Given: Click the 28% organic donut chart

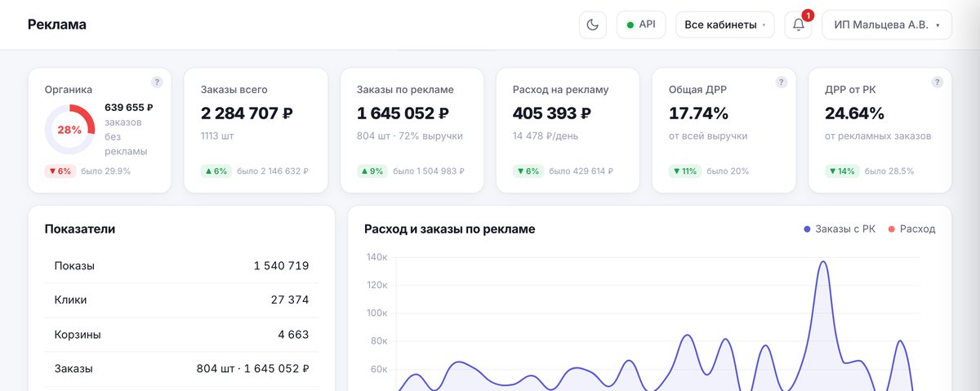Looking at the screenshot, I should click(69, 129).
